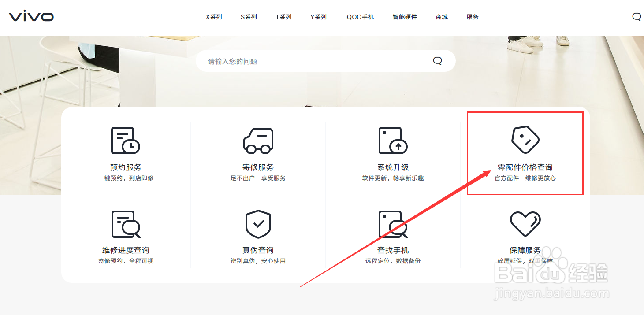Select the 维修进度查询 document magnifier icon

click(x=125, y=224)
